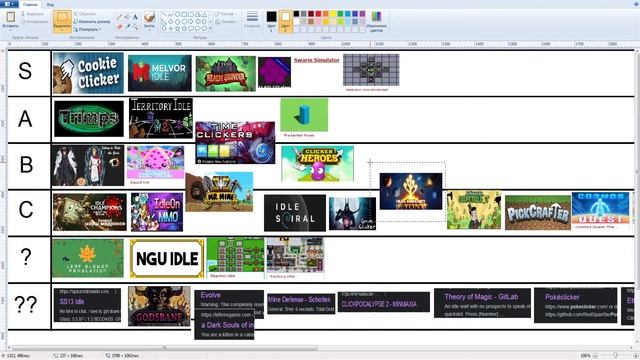Click the Crop button
This screenshot has width=640, height=360.
point(85,14)
